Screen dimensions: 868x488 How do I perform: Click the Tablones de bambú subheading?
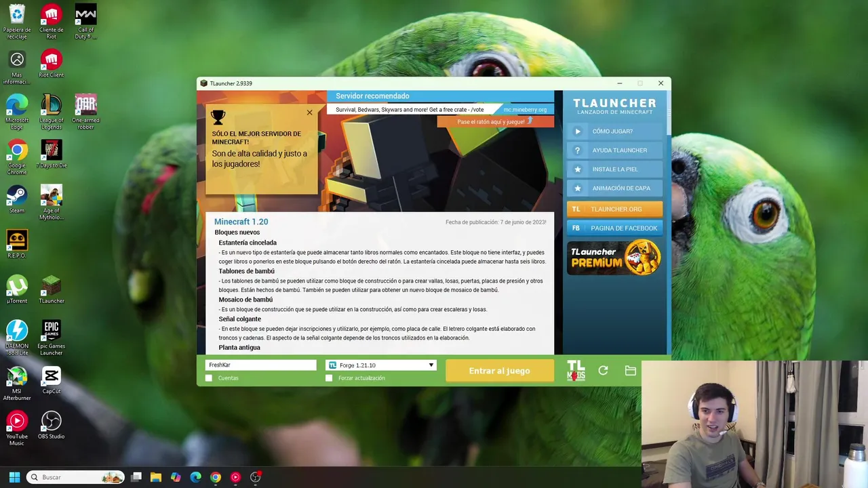pos(246,271)
